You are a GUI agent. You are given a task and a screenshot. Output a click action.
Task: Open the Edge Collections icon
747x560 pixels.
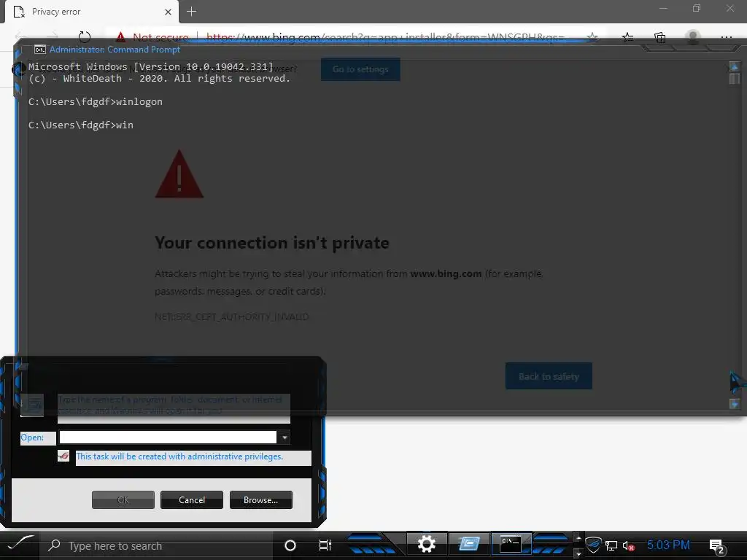[659, 37]
